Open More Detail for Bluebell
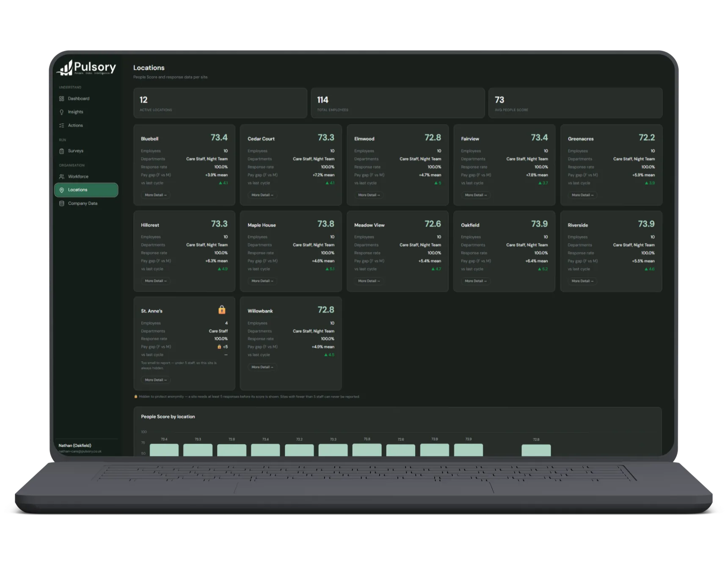Image resolution: width=728 pixels, height=566 pixels. (156, 195)
